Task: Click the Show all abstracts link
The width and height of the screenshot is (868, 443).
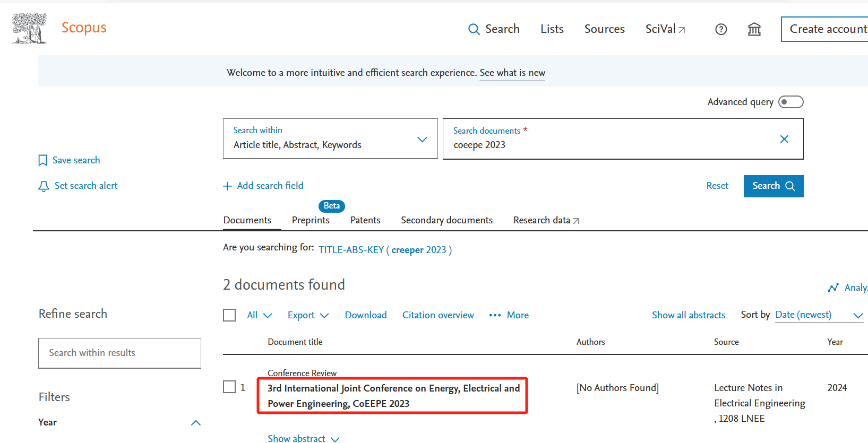Action: click(x=689, y=315)
